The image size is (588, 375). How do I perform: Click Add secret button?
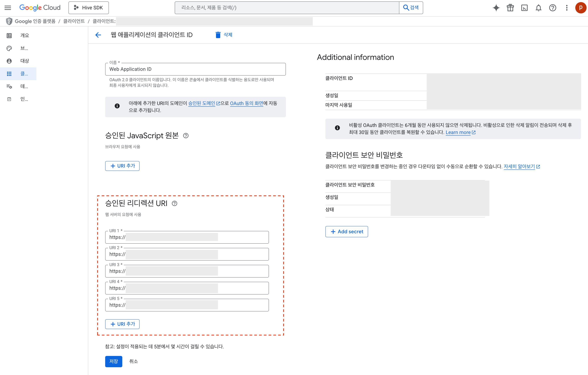coord(347,231)
